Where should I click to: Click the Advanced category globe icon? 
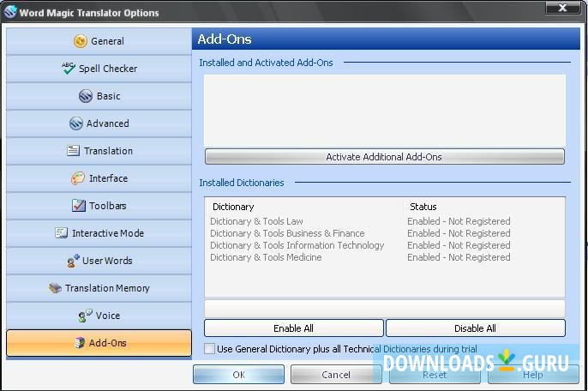coord(75,123)
